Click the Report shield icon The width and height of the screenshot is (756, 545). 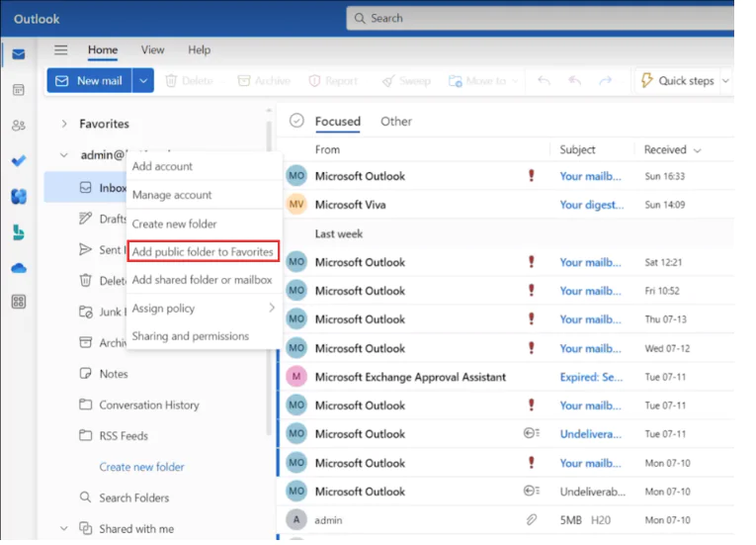(314, 81)
